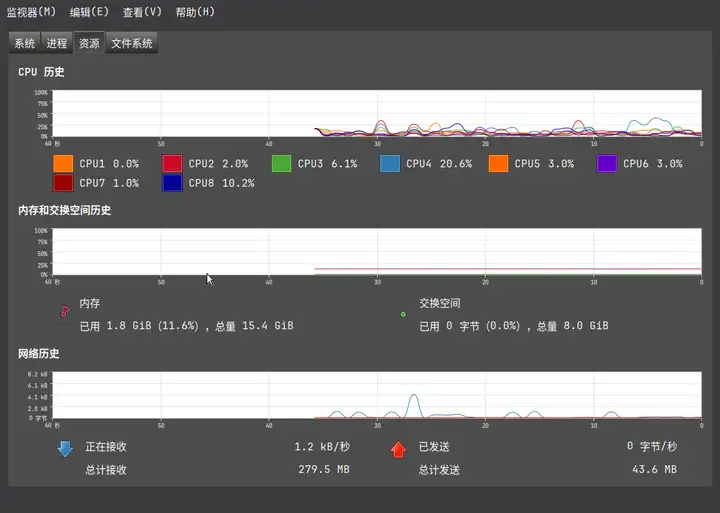
Task: Click the 43.6 MB total sent value
Action: pos(654,469)
